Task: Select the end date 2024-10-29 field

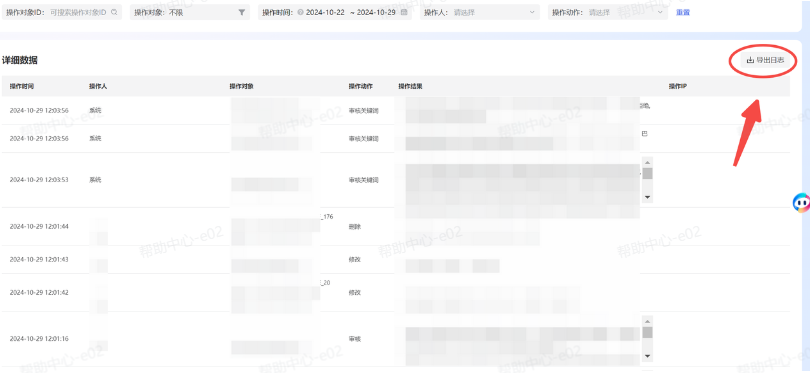Action: [x=377, y=12]
